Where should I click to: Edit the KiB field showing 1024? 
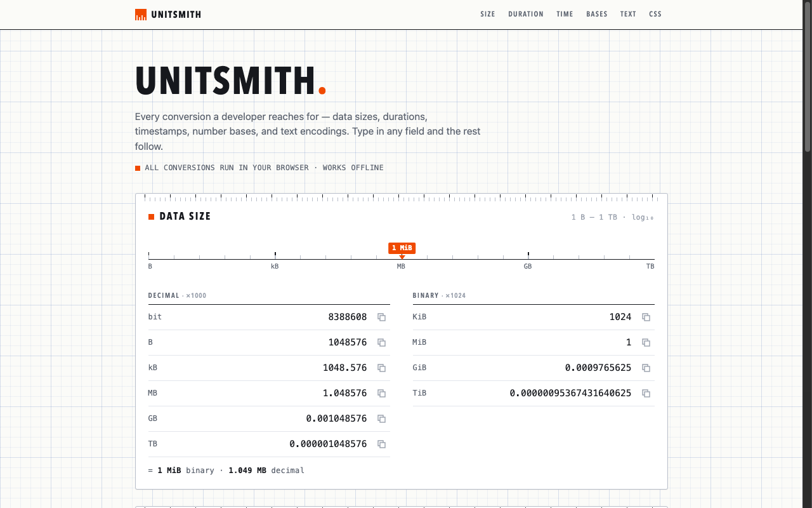pyautogui.click(x=534, y=317)
